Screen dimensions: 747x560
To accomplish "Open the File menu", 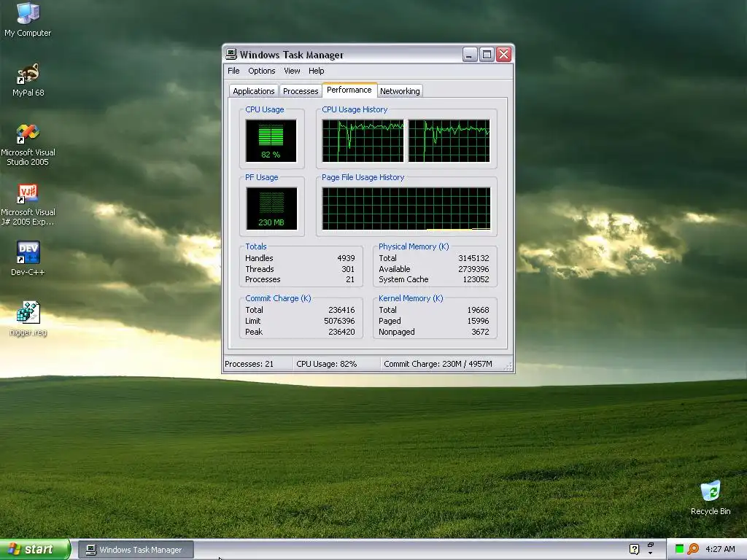I will [x=233, y=71].
